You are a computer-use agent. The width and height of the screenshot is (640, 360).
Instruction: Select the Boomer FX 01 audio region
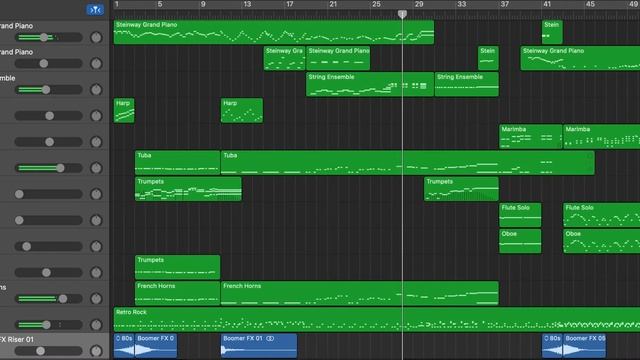pos(259,346)
